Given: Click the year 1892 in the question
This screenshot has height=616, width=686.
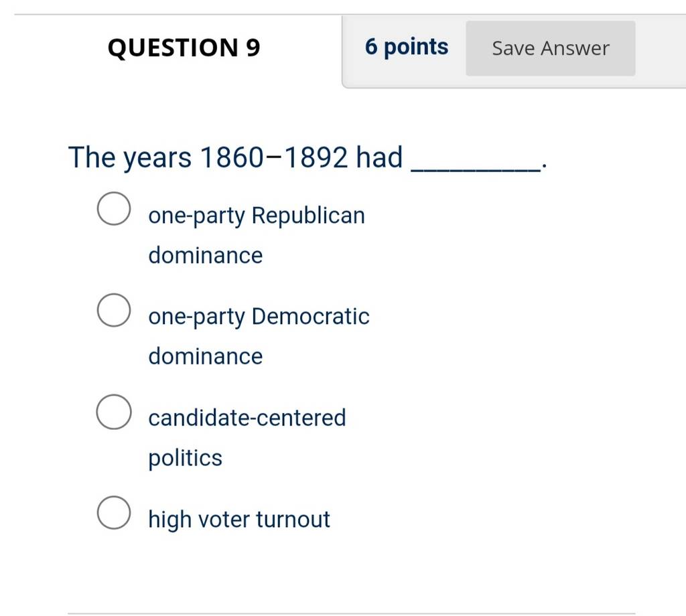Looking at the screenshot, I should [316, 157].
